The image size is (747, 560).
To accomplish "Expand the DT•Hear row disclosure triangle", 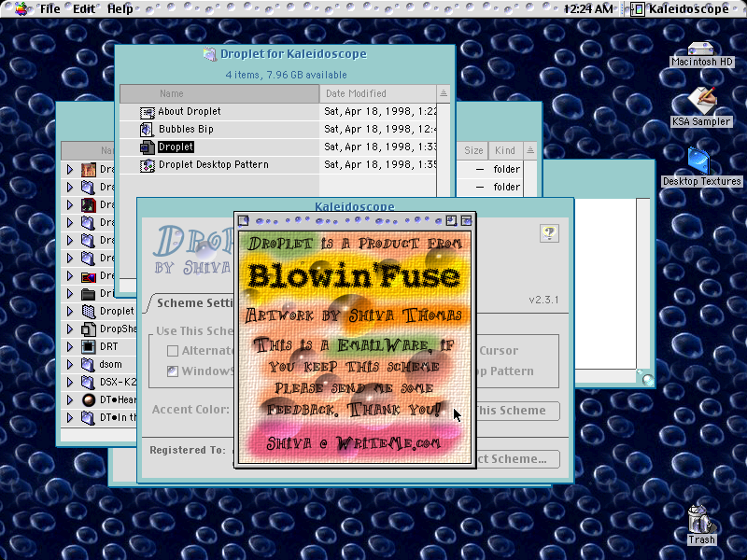I will pyautogui.click(x=70, y=400).
